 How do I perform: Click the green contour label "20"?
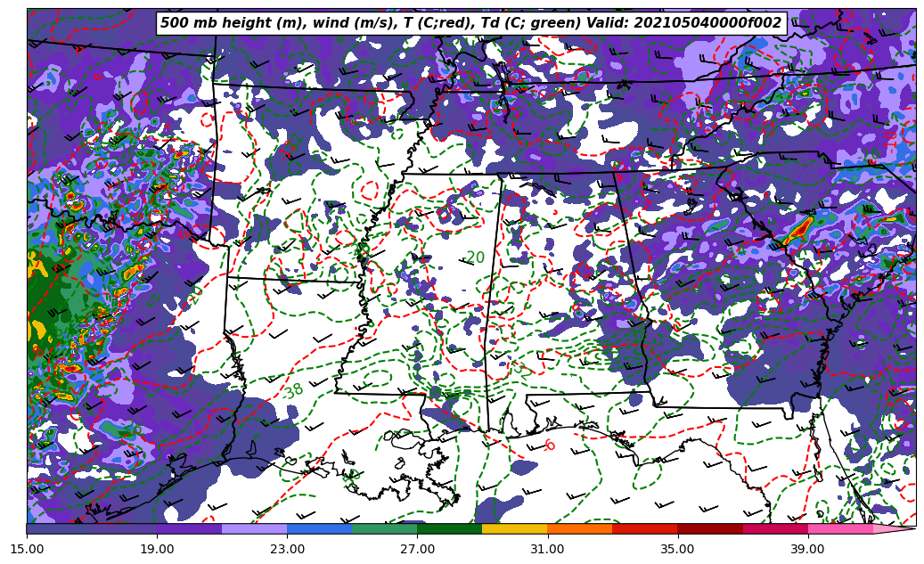pos(476,257)
